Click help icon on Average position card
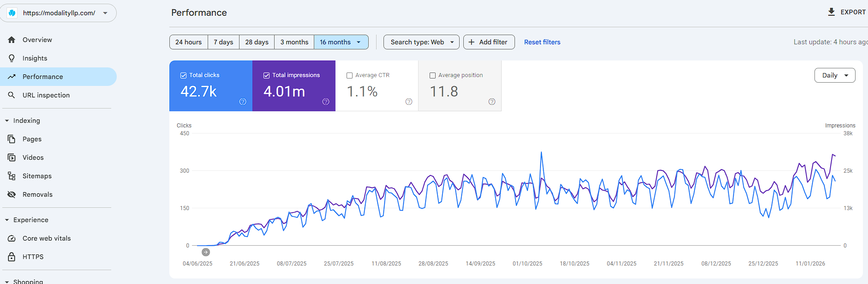This screenshot has height=284, width=868. coord(491,102)
